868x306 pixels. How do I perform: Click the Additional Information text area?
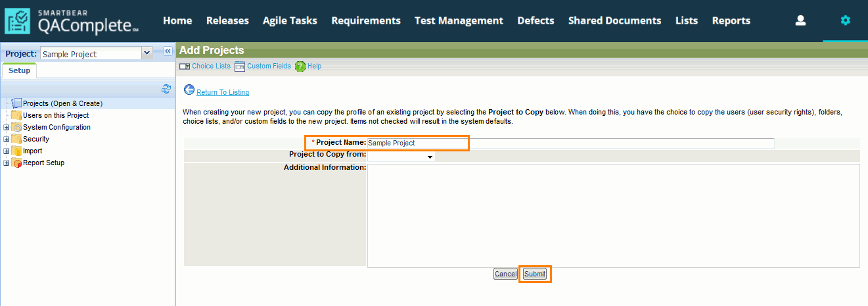(x=613, y=216)
